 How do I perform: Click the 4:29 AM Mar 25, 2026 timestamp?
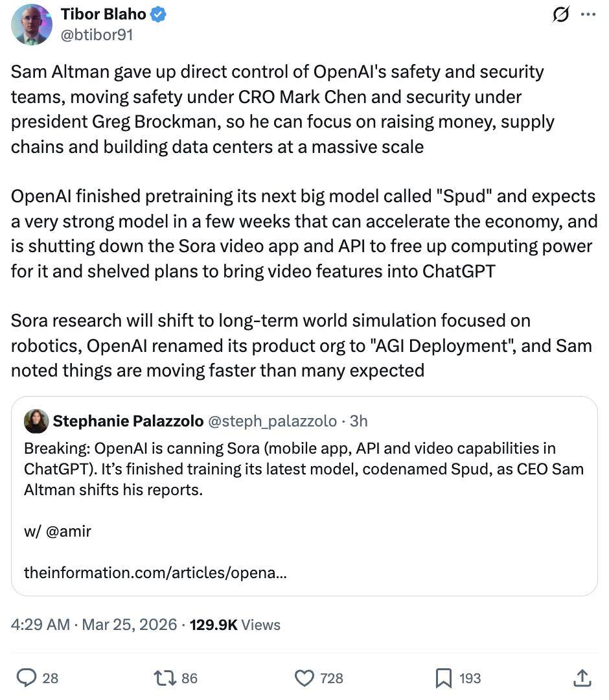point(94,625)
